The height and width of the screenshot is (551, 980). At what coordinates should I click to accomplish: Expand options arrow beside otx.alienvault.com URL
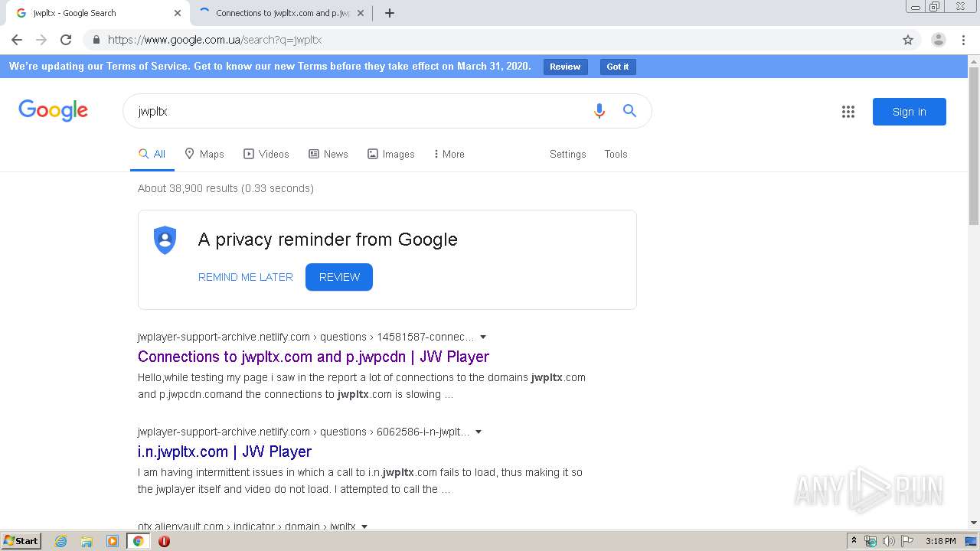364,527
